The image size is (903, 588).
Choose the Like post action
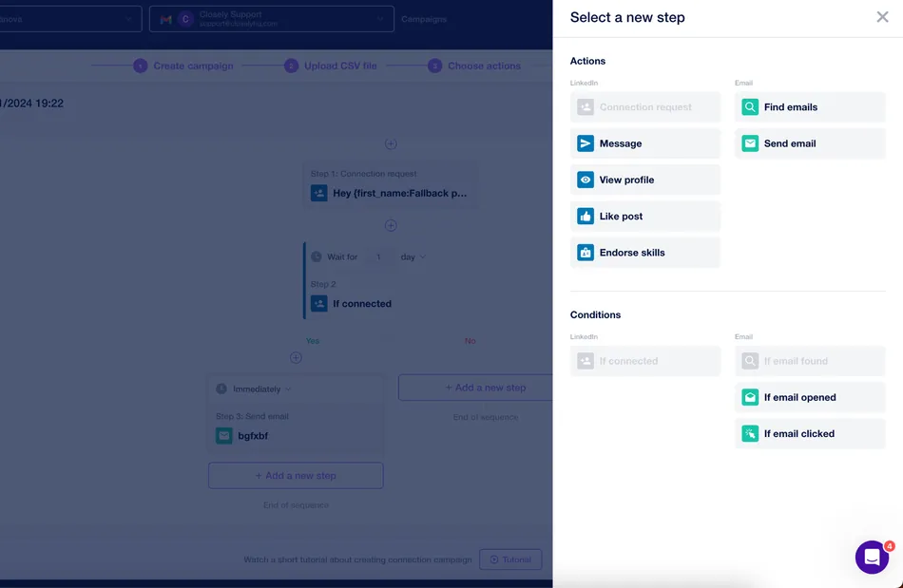(645, 216)
